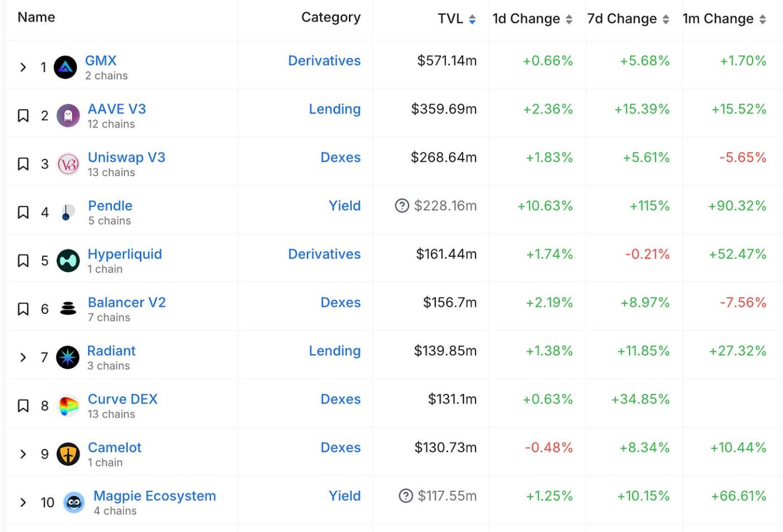Click the Hyperliquid logo icon

coord(68,261)
